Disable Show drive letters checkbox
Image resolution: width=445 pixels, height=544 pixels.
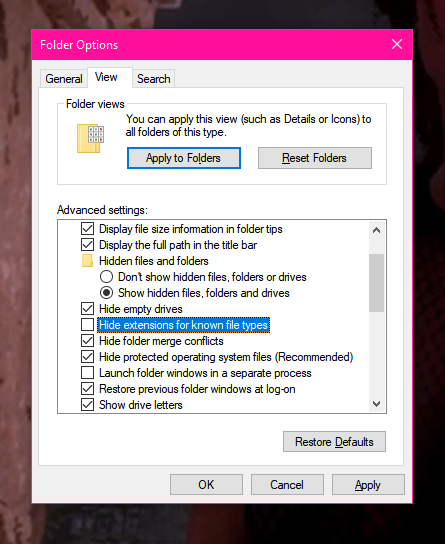[87, 405]
